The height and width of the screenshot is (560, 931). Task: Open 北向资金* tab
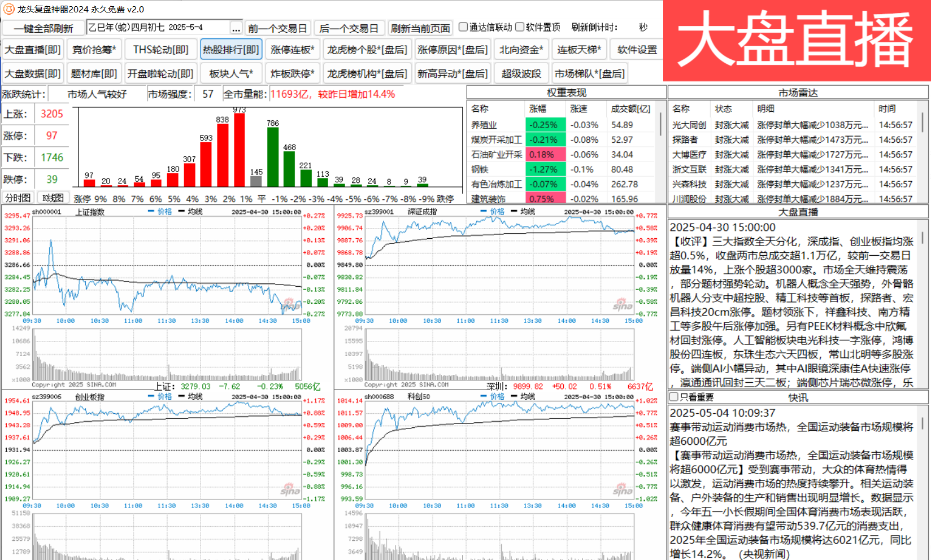(x=521, y=50)
